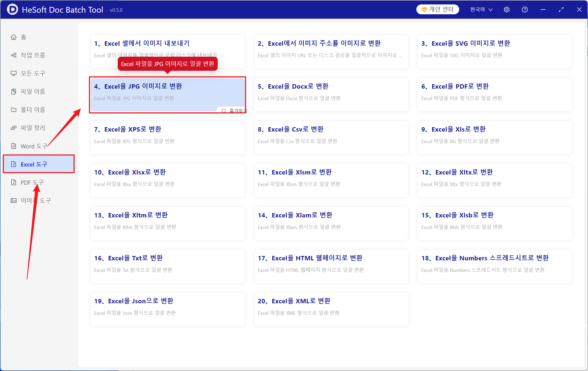Click the diamond icon in 개인 센터
The image size is (588, 371).
424,10
